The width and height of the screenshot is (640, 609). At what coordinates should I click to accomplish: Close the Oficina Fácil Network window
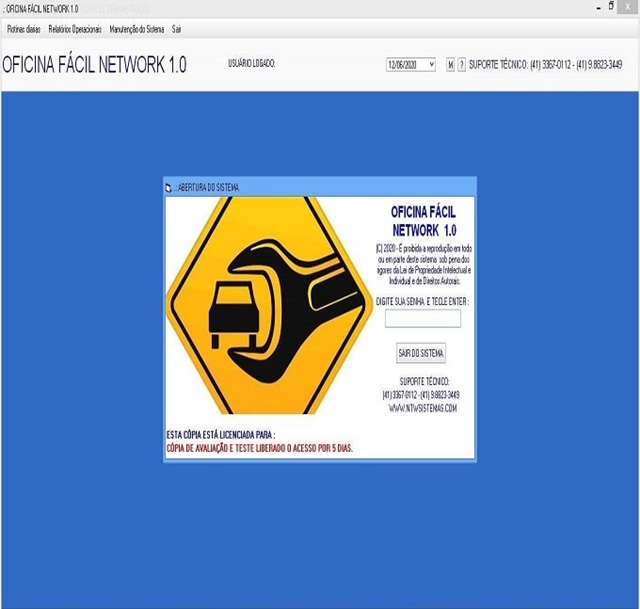(627, 7)
